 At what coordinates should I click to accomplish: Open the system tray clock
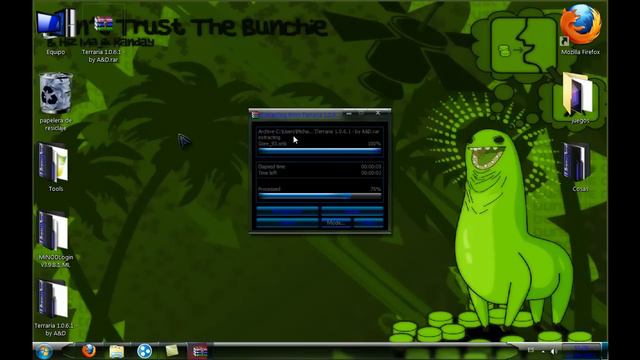[x=582, y=350]
